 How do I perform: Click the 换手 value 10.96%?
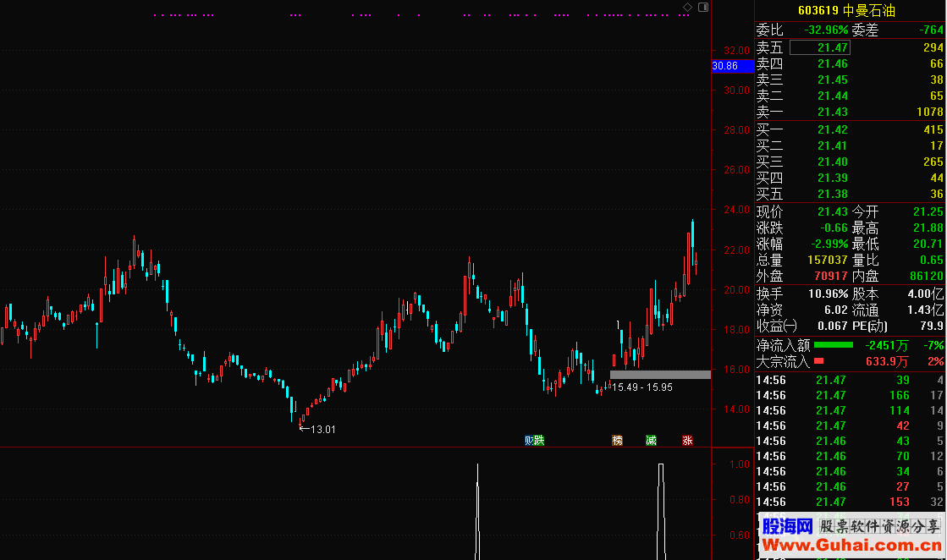829,294
